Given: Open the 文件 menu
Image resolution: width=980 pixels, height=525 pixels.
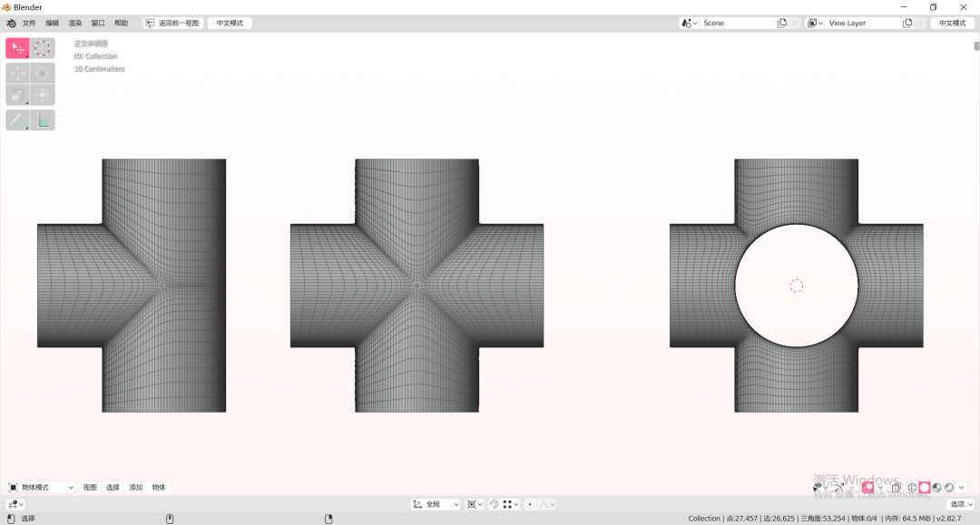Looking at the screenshot, I should click(x=29, y=23).
